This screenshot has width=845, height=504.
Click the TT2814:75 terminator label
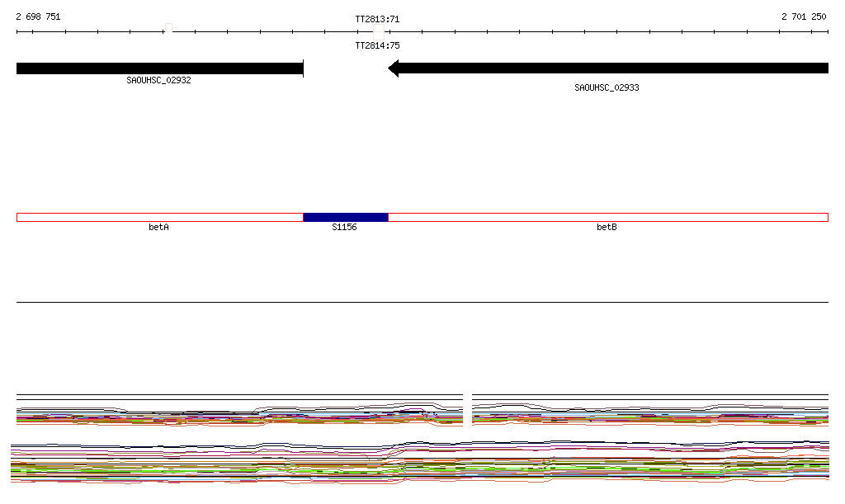[377, 45]
